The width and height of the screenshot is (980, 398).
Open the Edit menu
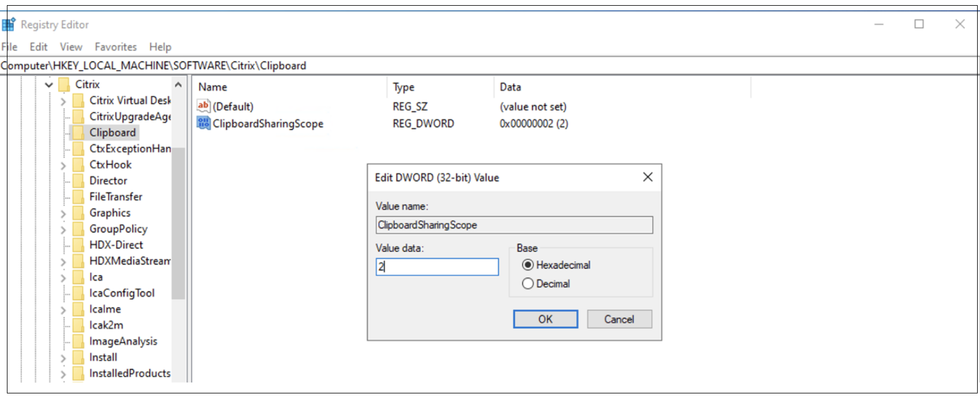tap(38, 47)
